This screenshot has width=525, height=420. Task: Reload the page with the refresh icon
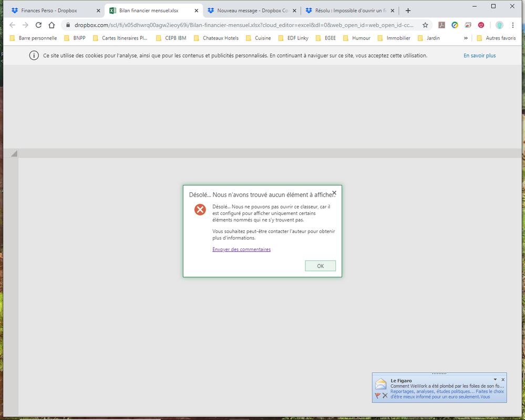[x=38, y=25]
